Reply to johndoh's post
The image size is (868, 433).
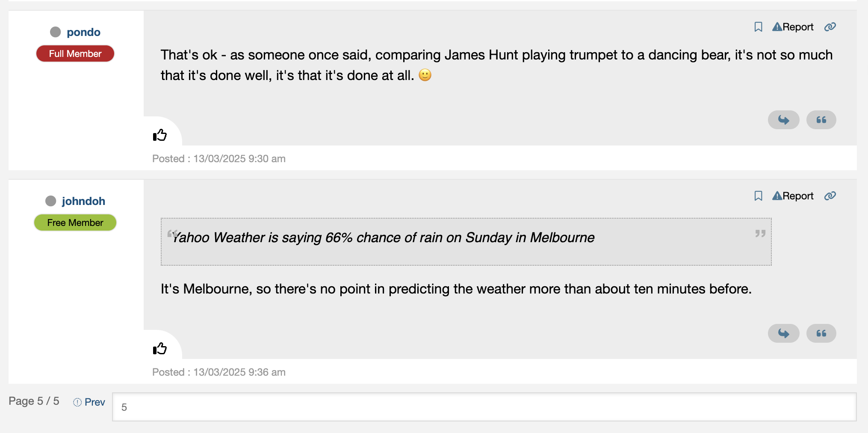click(783, 333)
